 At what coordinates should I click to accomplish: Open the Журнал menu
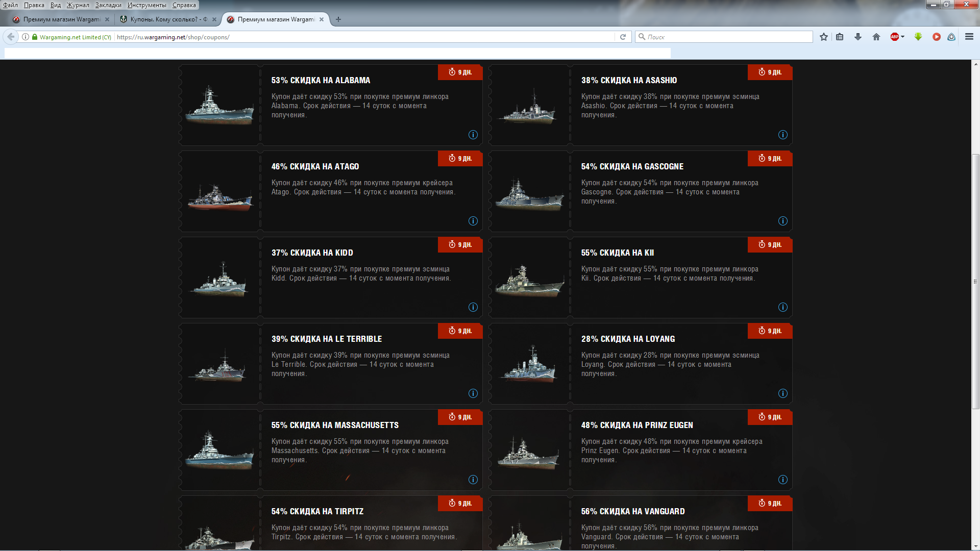point(78,5)
